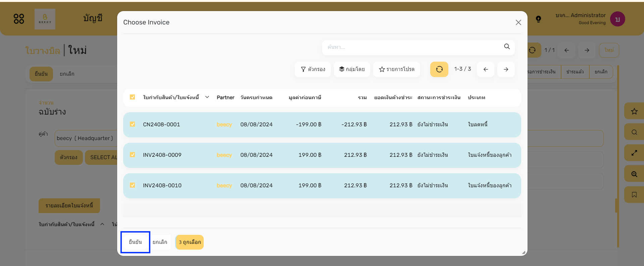This screenshot has width=644, height=266.
Task: Go to next record arrow in background
Action: (587, 50)
